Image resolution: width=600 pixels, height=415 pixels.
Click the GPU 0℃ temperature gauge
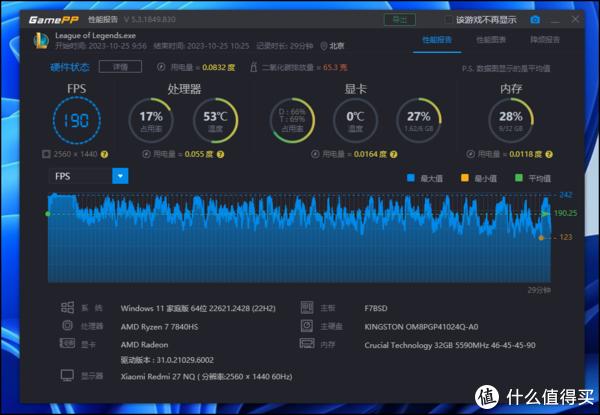(x=355, y=120)
